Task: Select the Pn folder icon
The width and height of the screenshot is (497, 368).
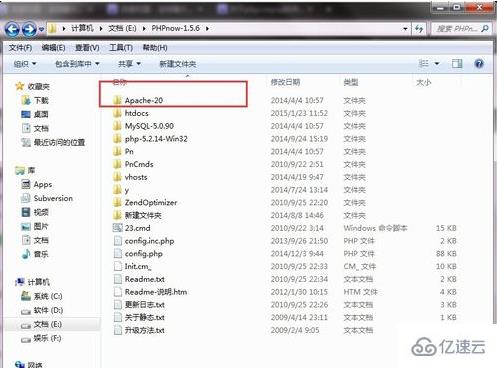Action: (x=117, y=151)
